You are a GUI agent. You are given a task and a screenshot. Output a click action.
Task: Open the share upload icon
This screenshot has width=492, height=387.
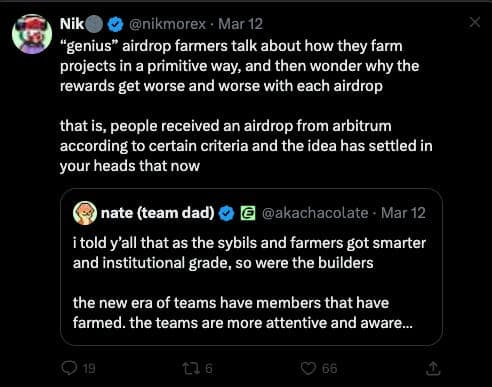[x=433, y=368]
